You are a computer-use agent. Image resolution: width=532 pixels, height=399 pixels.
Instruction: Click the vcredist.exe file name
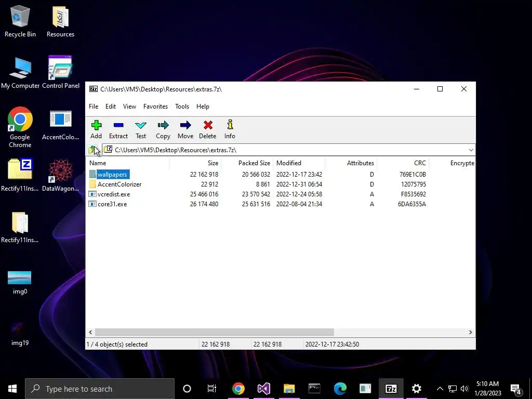point(114,194)
